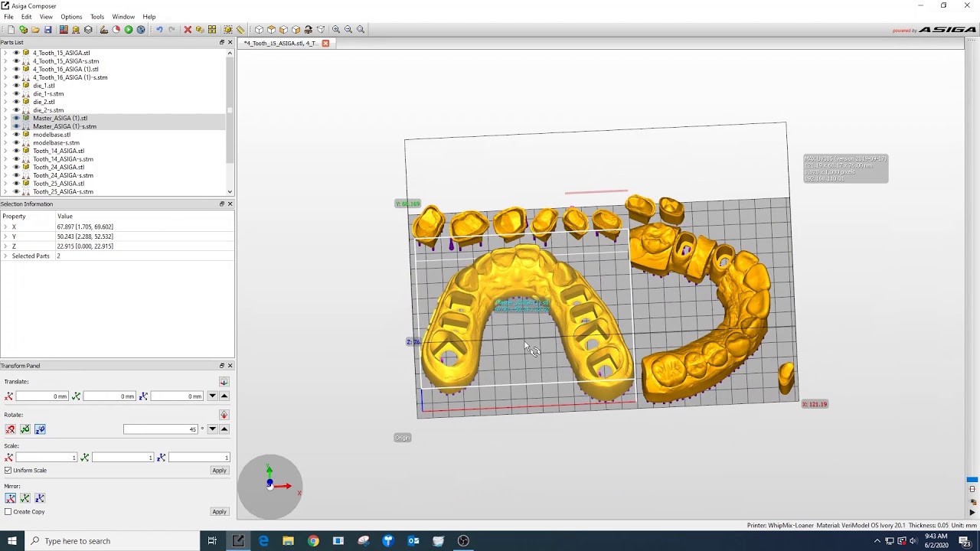Open the Tools menu
980x551 pixels.
click(96, 17)
